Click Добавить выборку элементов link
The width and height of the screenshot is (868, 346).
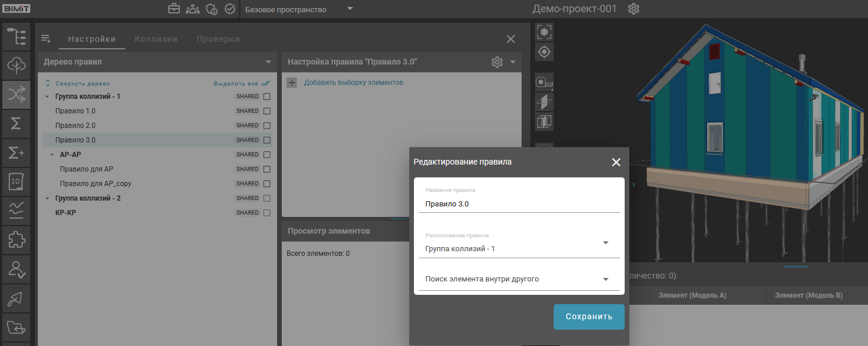[353, 83]
